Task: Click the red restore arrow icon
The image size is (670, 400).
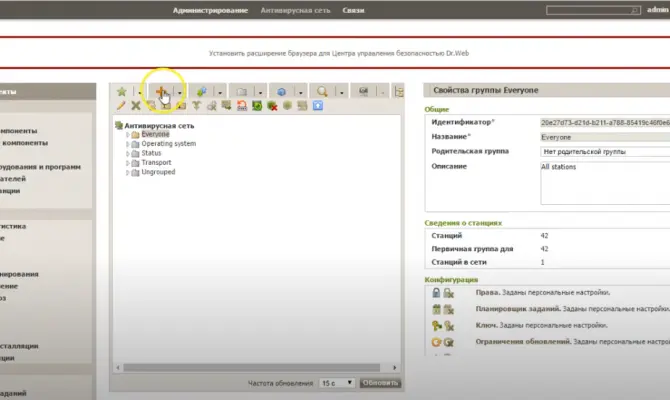Action: click(242, 106)
